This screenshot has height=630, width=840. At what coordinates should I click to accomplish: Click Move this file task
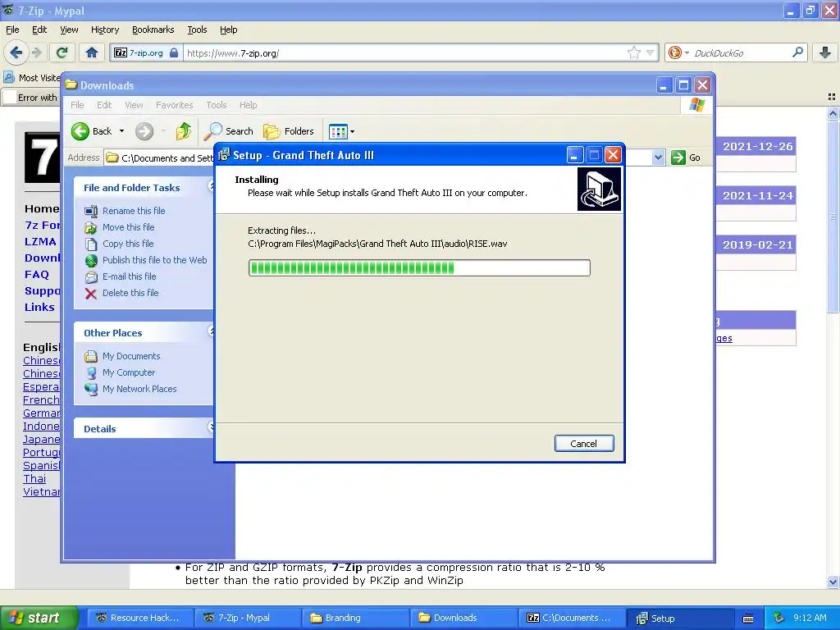point(128,227)
